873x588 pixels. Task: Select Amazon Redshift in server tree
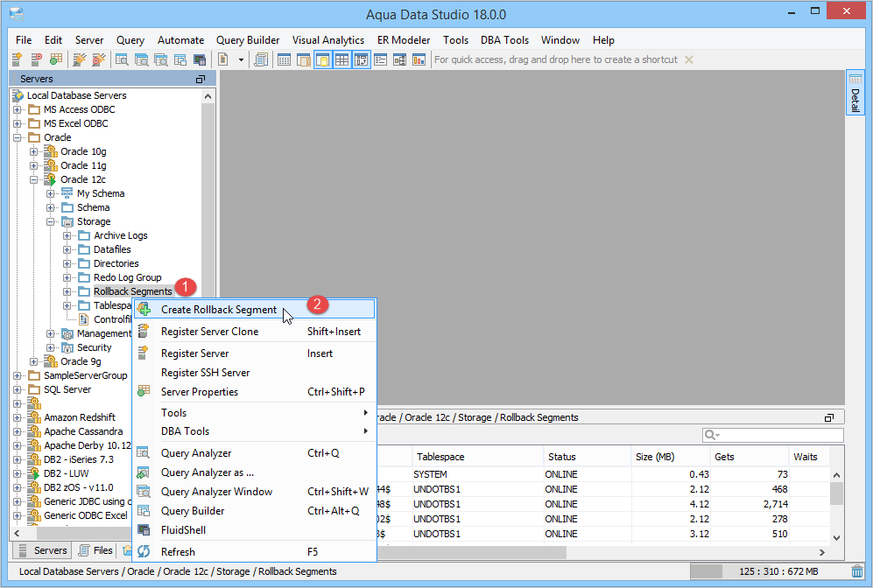click(80, 417)
